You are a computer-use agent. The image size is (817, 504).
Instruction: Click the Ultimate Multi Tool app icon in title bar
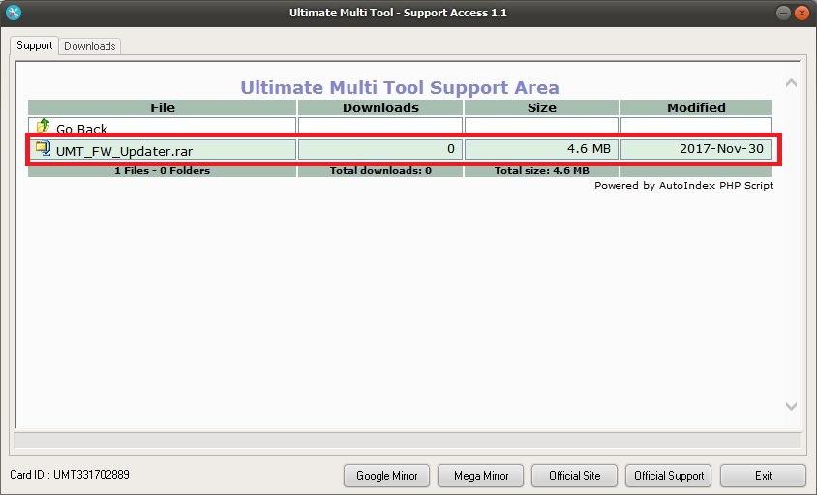click(x=14, y=13)
